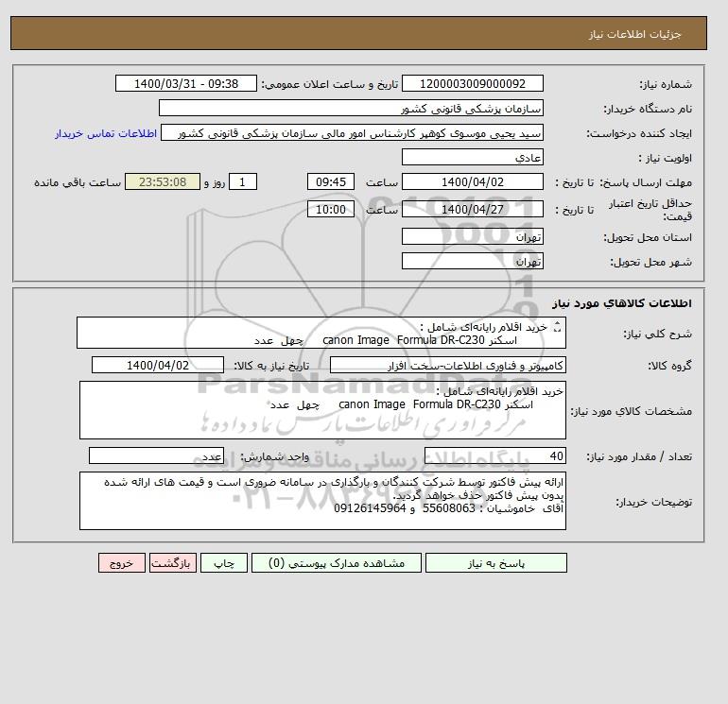Click the مشخصات کالای مورد نیاز text area
Image resolution: width=728 pixels, height=704 pixels.
coord(322,410)
